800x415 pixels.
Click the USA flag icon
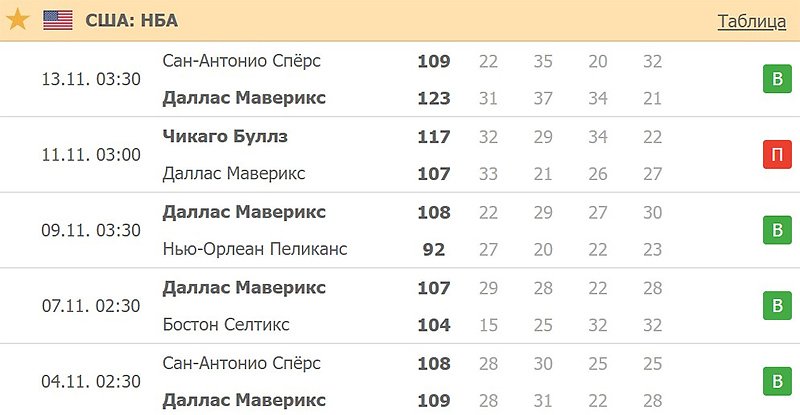click(x=58, y=20)
